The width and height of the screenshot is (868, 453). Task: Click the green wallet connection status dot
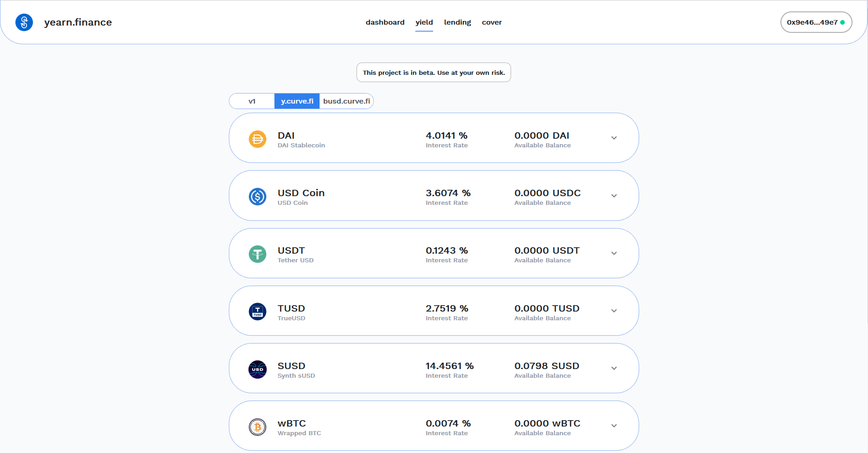point(842,22)
